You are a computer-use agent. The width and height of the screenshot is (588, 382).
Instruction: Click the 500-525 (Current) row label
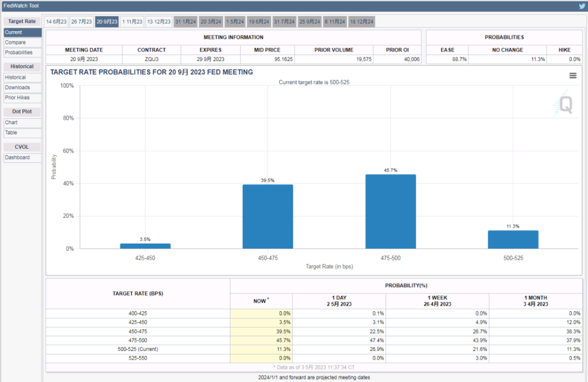[x=138, y=349]
